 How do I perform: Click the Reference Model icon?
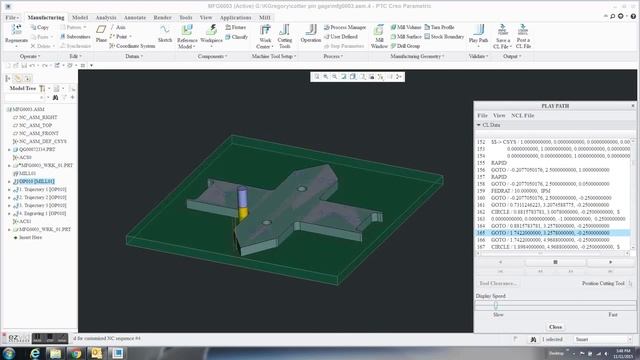(x=187, y=30)
